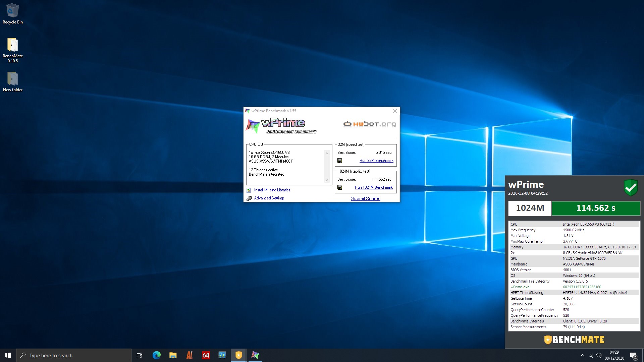Click the Install Missing Libraries icon
Screen dimensions: 644x362
tap(249, 190)
